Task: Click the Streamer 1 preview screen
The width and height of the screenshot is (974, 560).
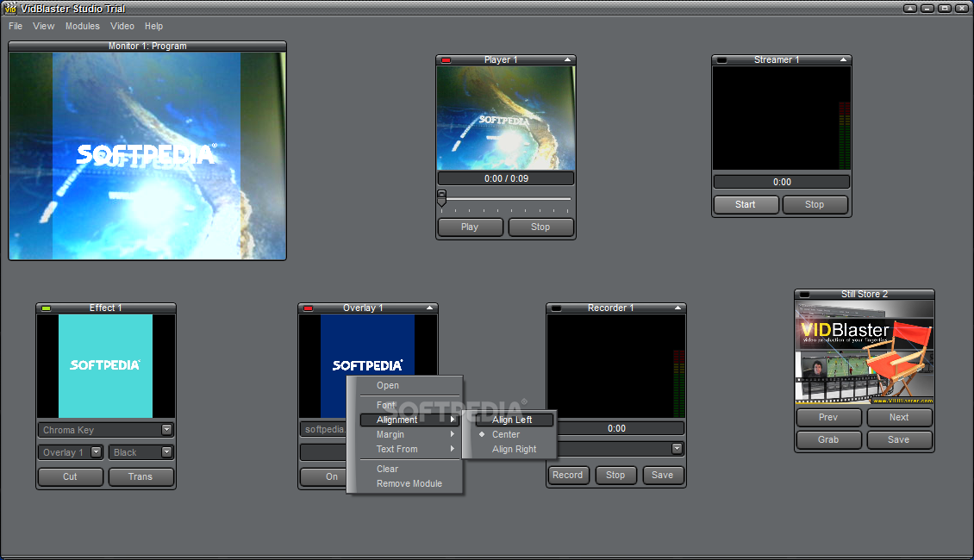Action: click(782, 118)
